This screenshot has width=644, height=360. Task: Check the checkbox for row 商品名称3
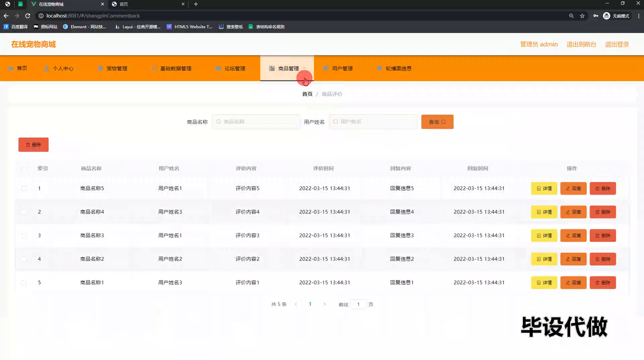coord(24,235)
